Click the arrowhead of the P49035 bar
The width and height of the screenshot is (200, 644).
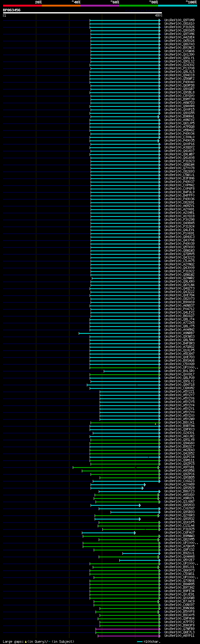158,141
